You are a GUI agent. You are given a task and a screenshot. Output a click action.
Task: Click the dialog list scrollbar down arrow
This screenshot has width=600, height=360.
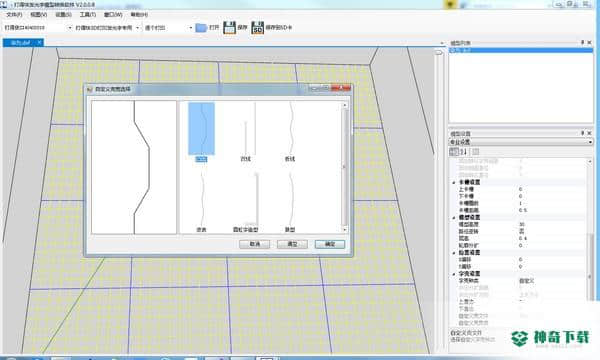[x=344, y=230]
